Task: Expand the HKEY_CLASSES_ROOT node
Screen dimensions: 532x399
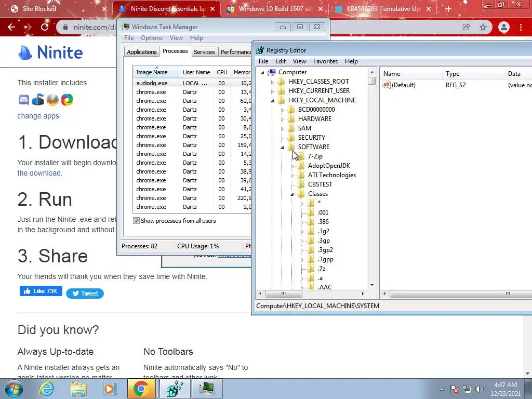Action: pos(272,82)
